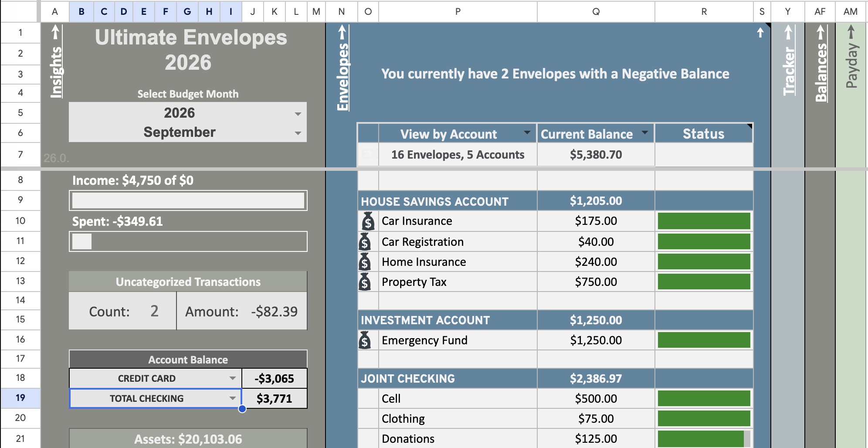Click the Spent progress bar
Screen dimensions: 868x448
(188, 241)
